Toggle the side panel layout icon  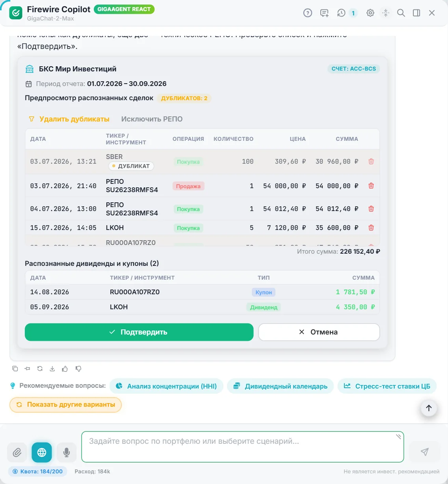[416, 13]
